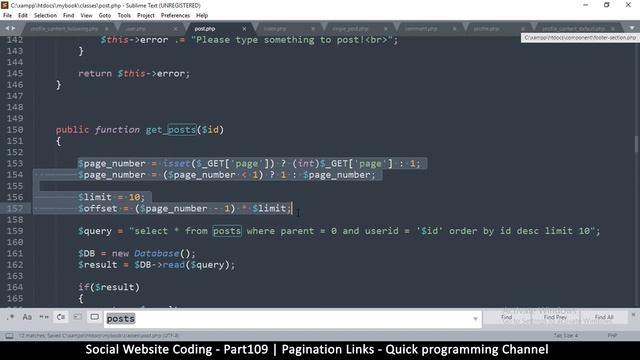Image resolution: width=640 pixels, height=360 pixels.
Task: Open the Find menu
Action: tap(69, 16)
